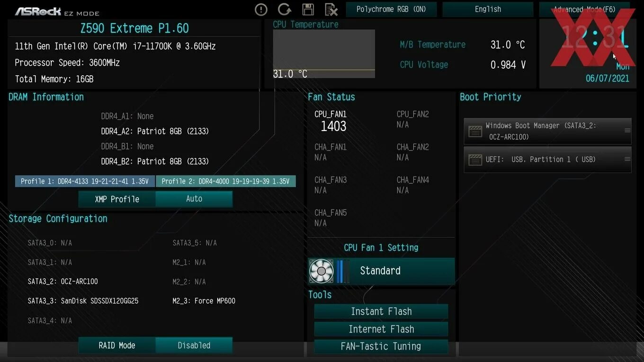This screenshot has width=644, height=362.
Task: Select Windows Boot Manager boot entry text
Action: 541,131
